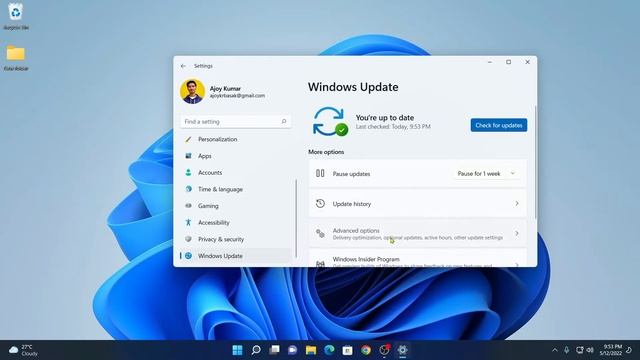Click the Update history clock icon
This screenshot has height=360, width=640.
[320, 203]
